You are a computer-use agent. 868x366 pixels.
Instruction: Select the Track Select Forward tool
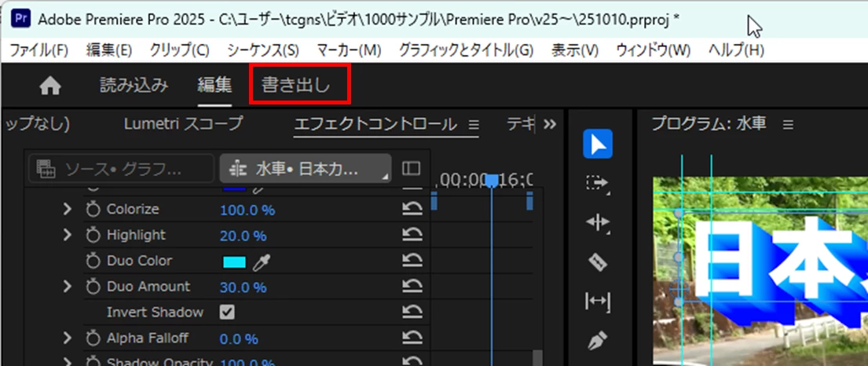click(597, 183)
